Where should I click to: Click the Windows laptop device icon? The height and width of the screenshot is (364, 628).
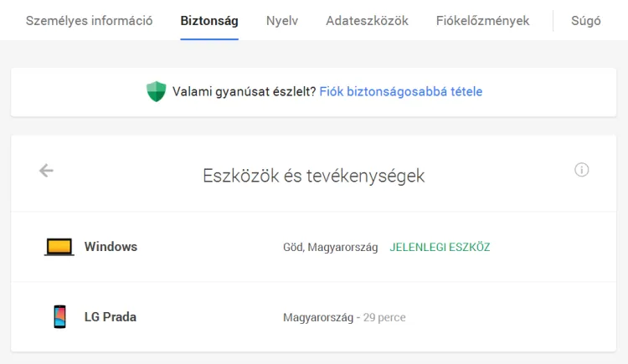click(59, 247)
